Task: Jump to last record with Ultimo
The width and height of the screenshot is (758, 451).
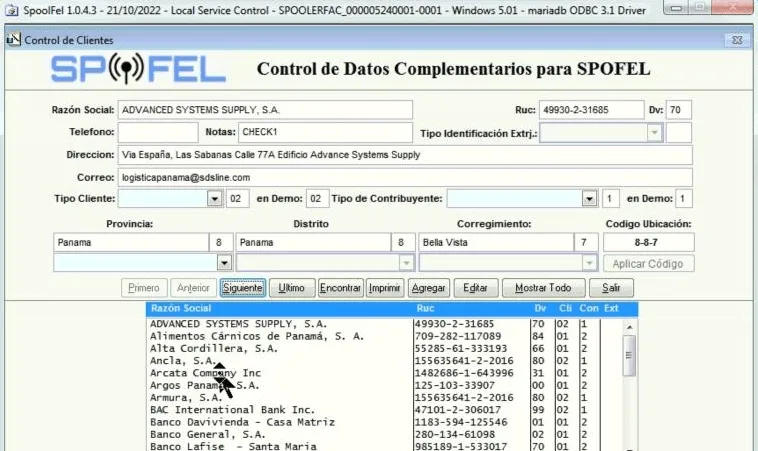Action: [x=292, y=288]
